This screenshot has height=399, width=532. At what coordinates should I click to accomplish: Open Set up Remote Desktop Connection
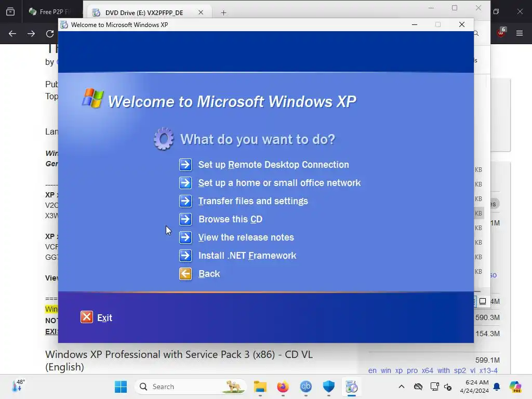click(x=273, y=165)
